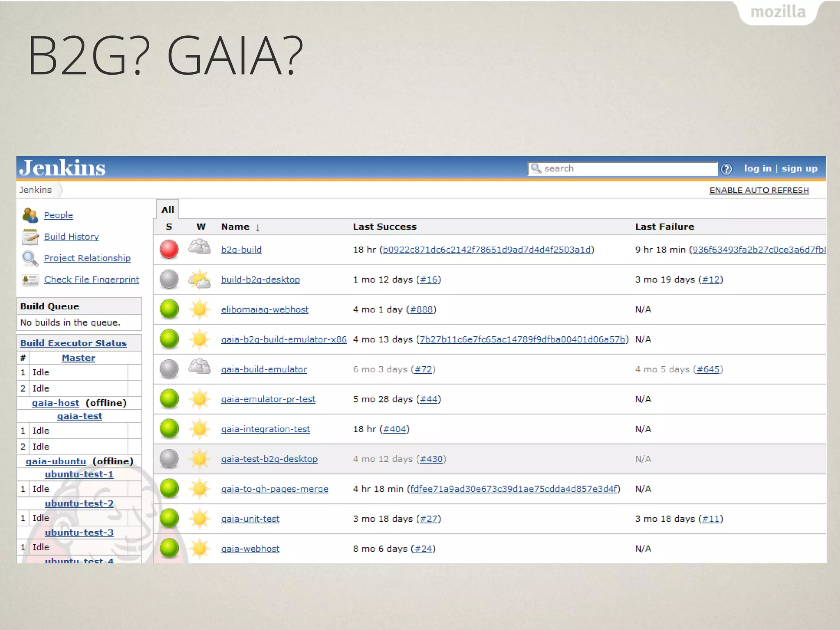The image size is (840, 630).
Task: Open the Build History link
Action: 71,237
